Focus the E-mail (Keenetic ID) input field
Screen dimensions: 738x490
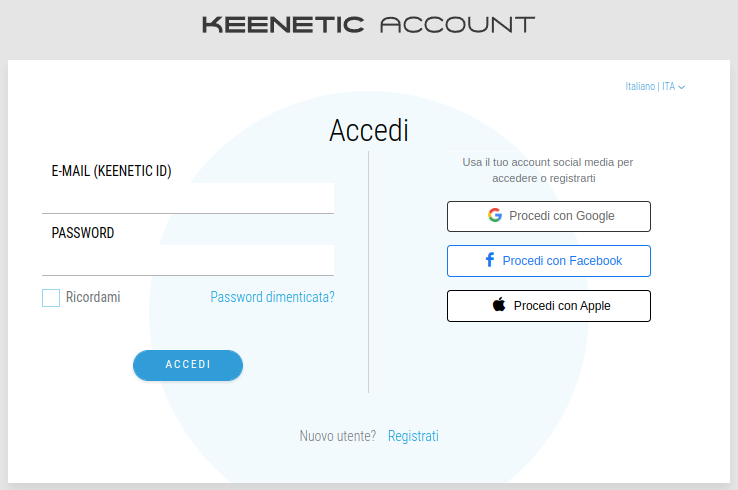click(x=188, y=198)
